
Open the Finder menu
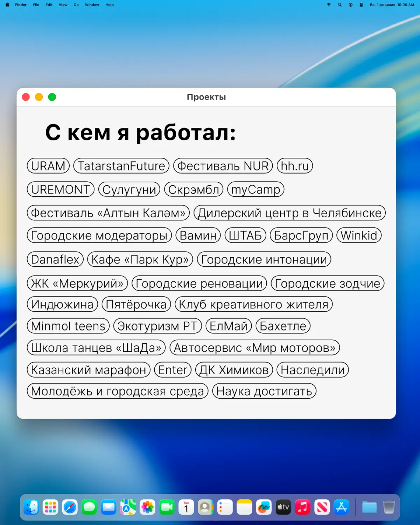tap(21, 5)
